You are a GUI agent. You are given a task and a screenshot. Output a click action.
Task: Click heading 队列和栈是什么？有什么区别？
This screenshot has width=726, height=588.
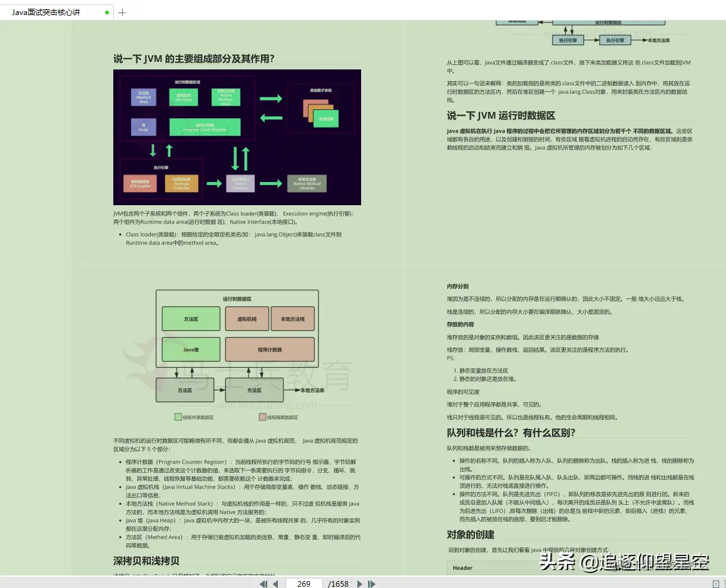click(x=511, y=433)
